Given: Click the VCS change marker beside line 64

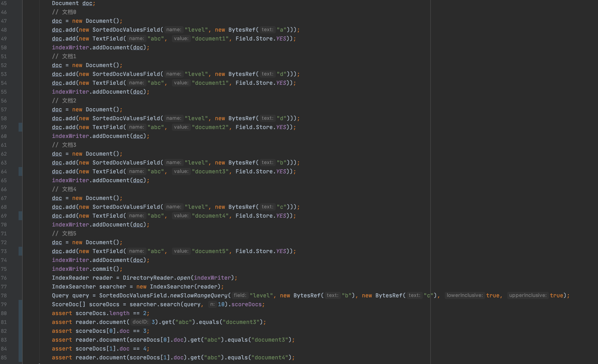Looking at the screenshot, I should [x=20, y=172].
